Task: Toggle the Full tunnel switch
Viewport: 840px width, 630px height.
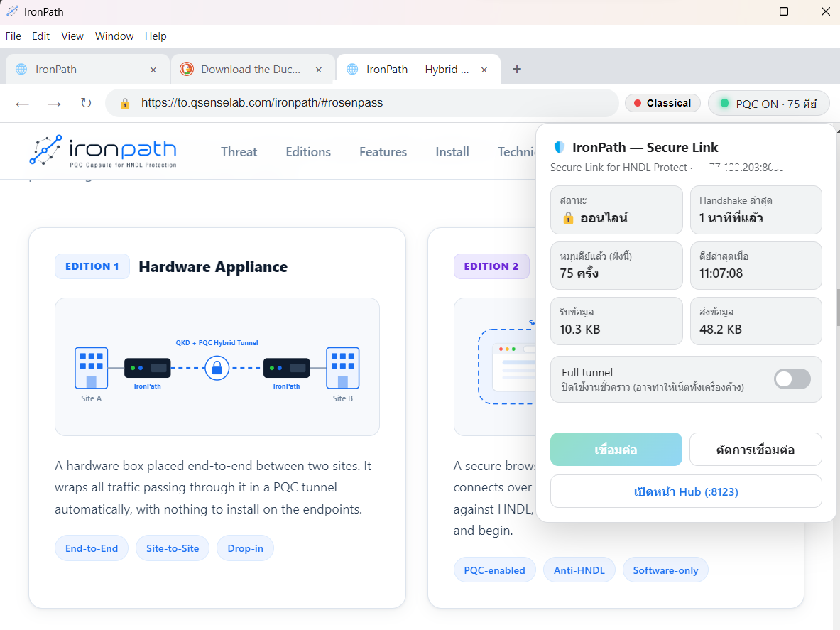Action: click(792, 379)
